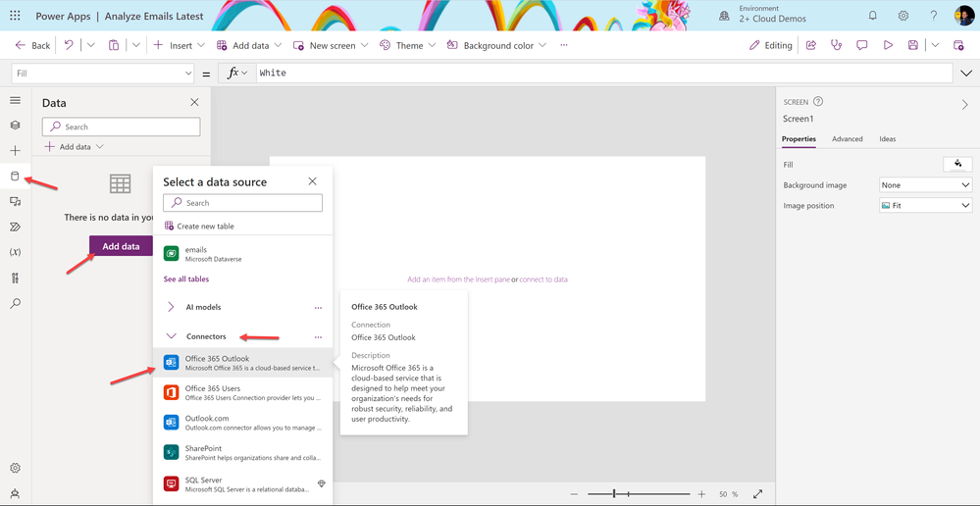980x506 pixels.
Task: Open Variables (x) icon in rail
Action: pyautogui.click(x=15, y=252)
